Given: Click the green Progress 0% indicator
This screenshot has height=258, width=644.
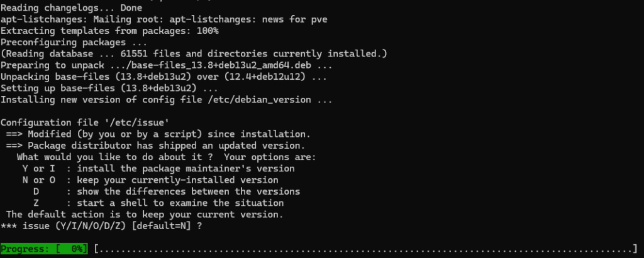Looking at the screenshot, I should tap(44, 249).
